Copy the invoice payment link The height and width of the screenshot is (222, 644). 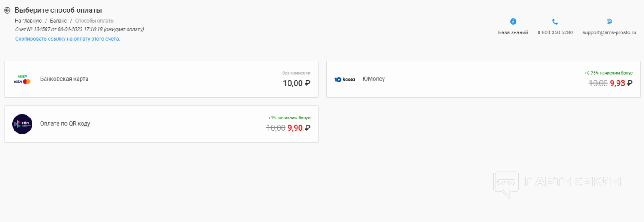pyautogui.click(x=68, y=39)
